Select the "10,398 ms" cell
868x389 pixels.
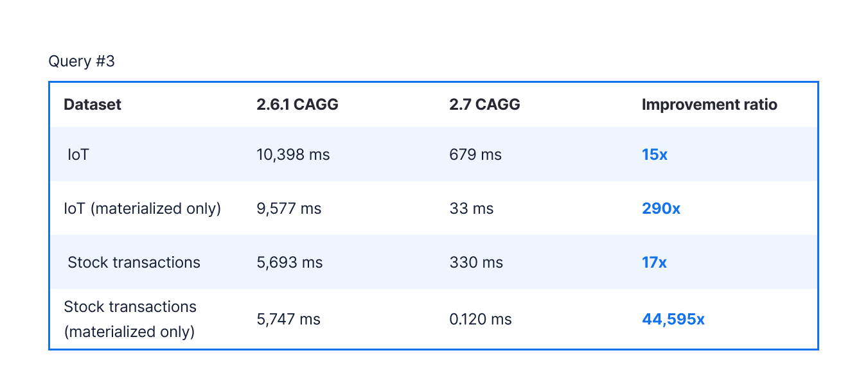pyautogui.click(x=293, y=155)
